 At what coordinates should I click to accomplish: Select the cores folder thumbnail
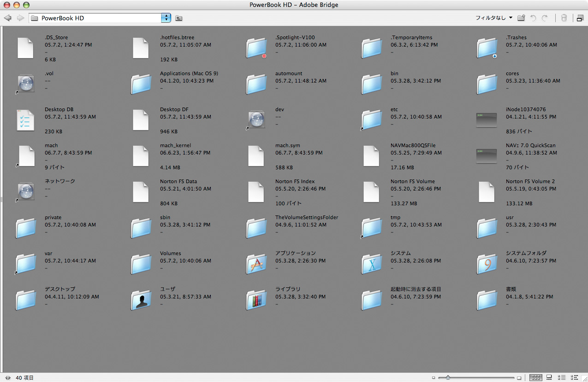click(x=487, y=84)
